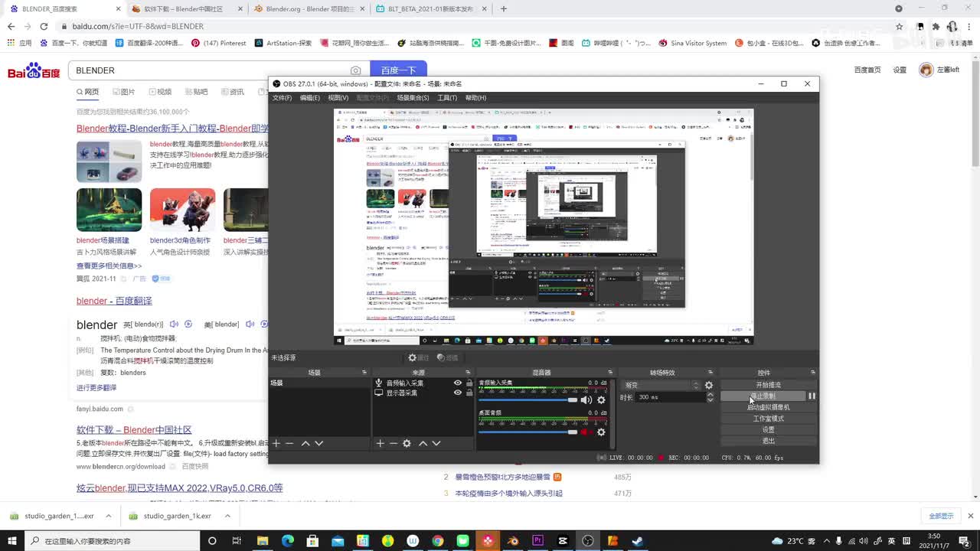
Task: Increase the 300 ms duration stepper
Action: pyautogui.click(x=710, y=394)
